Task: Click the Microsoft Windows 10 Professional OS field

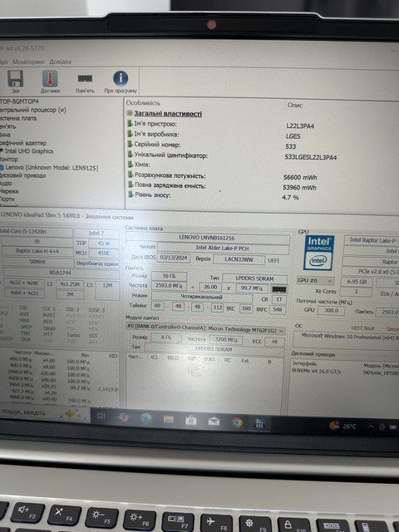Action: (x=345, y=337)
